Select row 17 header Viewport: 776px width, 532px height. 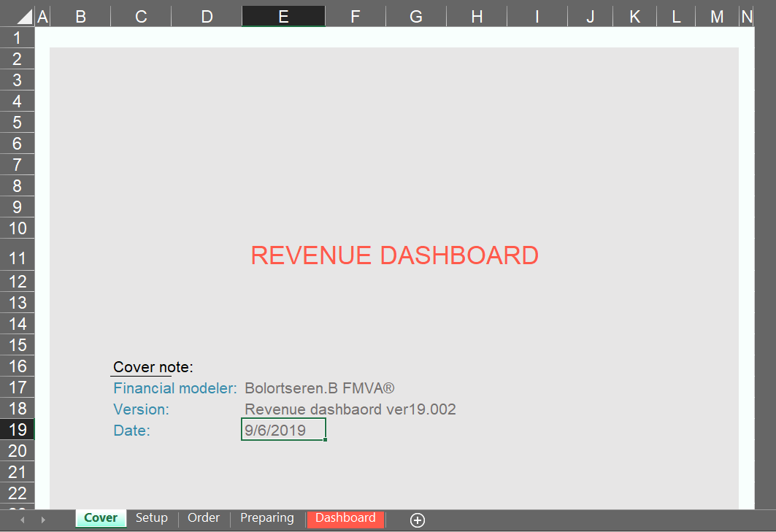coord(18,388)
